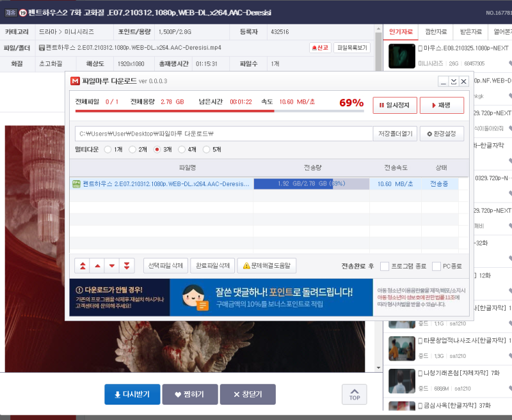Click 완료파일 삭제 to clear completed files
This screenshot has height=420, width=512.
213,266
